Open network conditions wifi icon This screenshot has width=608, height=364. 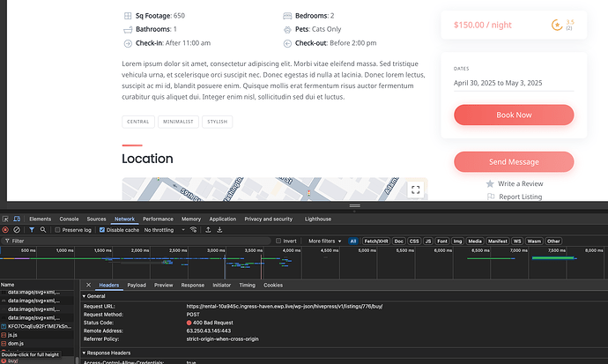tap(194, 230)
